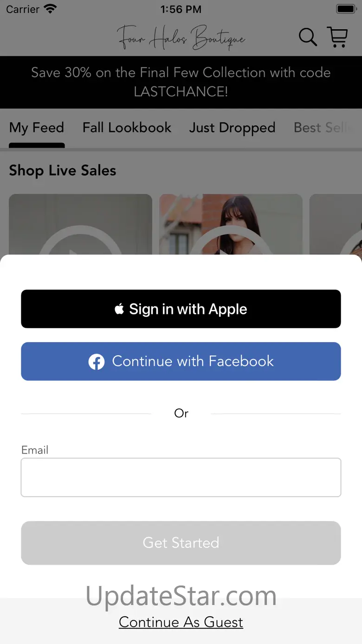Screen dimensions: 362x644
Task: Choose Continue As Guest link
Action: point(181,622)
